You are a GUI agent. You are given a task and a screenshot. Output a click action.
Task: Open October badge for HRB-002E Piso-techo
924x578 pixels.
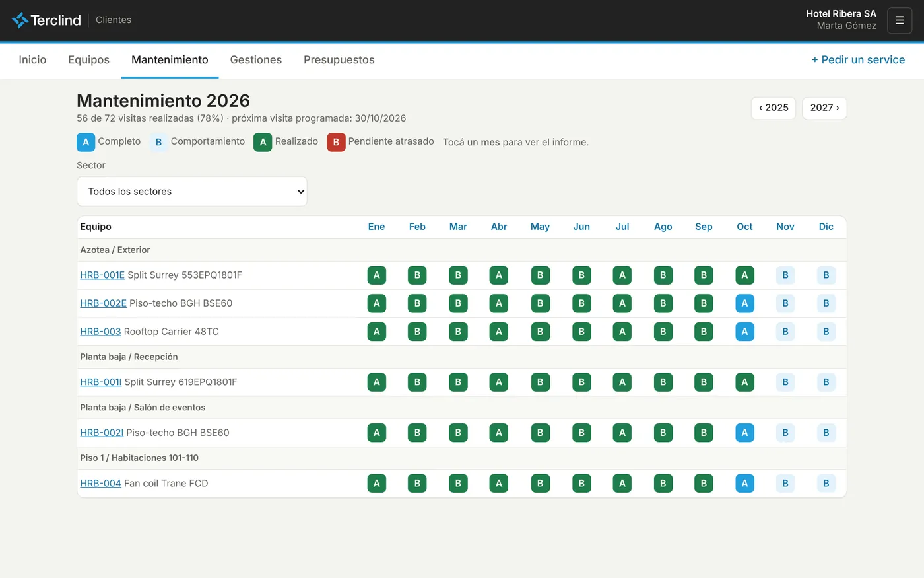tap(744, 303)
